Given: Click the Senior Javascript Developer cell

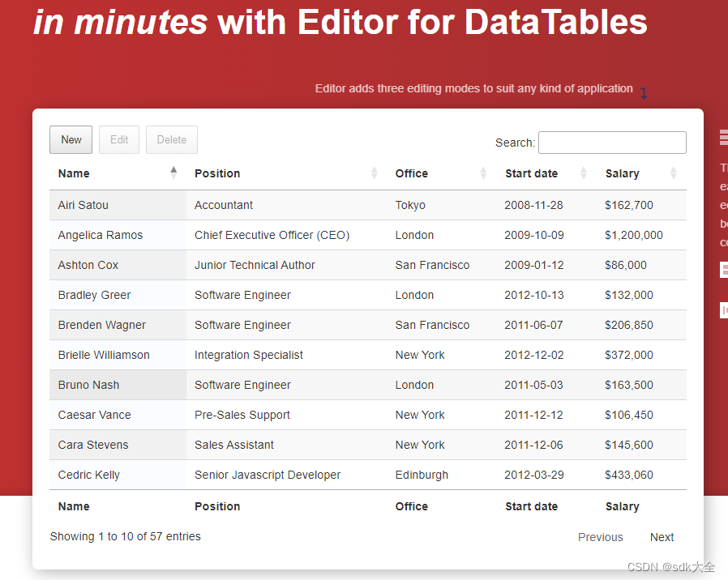Looking at the screenshot, I should [286, 475].
